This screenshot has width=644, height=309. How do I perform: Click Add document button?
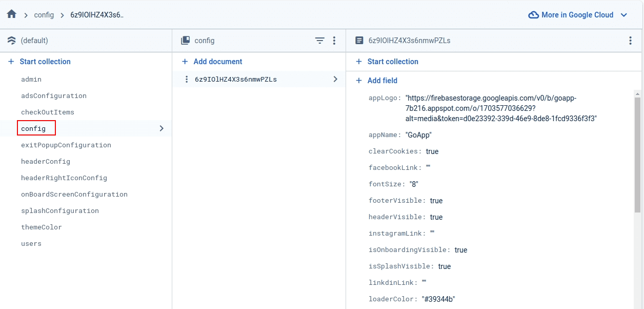click(x=217, y=62)
